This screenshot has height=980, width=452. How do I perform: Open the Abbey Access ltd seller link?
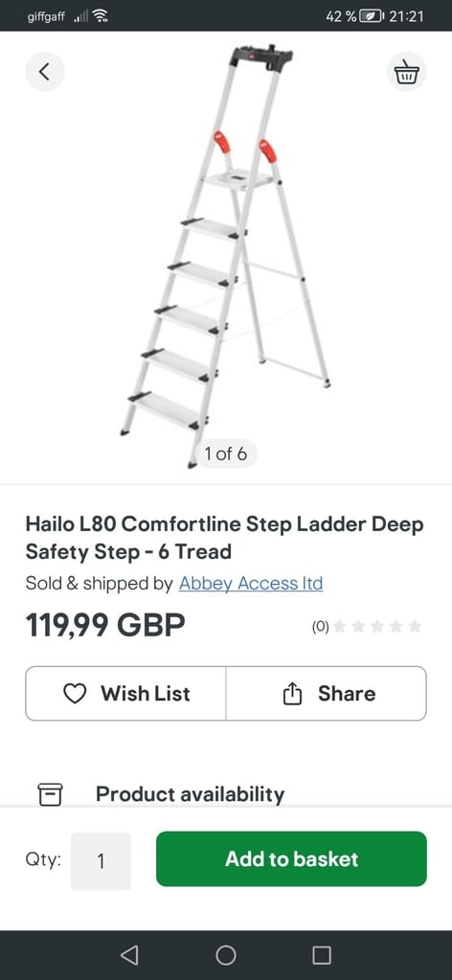pos(251,583)
